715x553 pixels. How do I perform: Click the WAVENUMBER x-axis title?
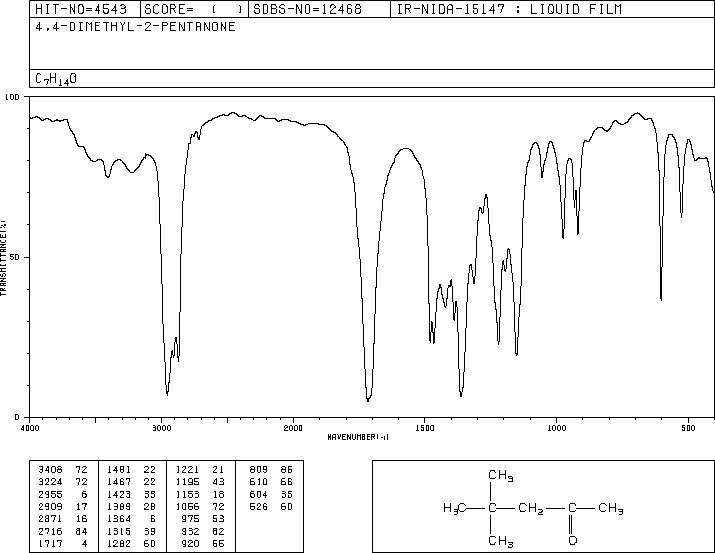[358, 437]
